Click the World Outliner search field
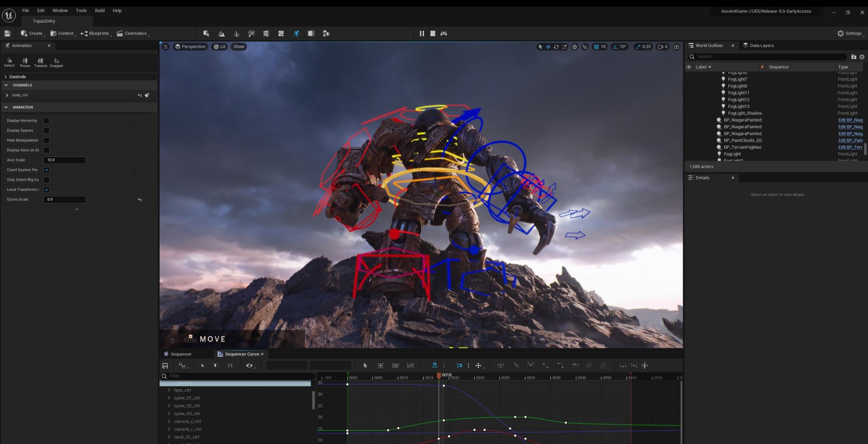The width and height of the screenshot is (868, 444). tap(767, 57)
